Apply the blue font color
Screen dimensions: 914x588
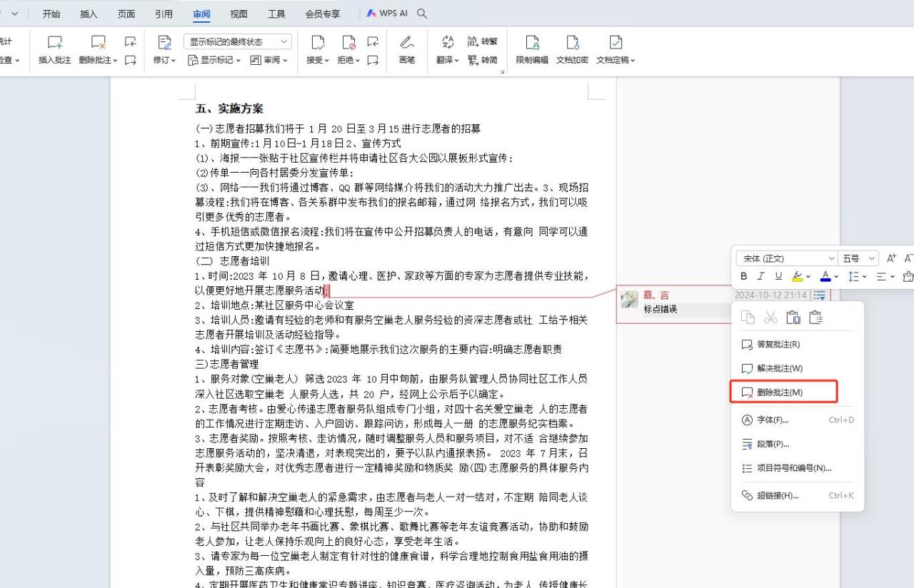[825, 276]
